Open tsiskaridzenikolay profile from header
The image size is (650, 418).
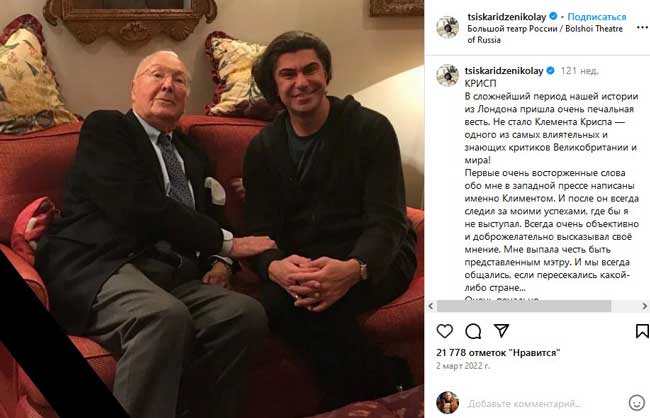point(507,17)
